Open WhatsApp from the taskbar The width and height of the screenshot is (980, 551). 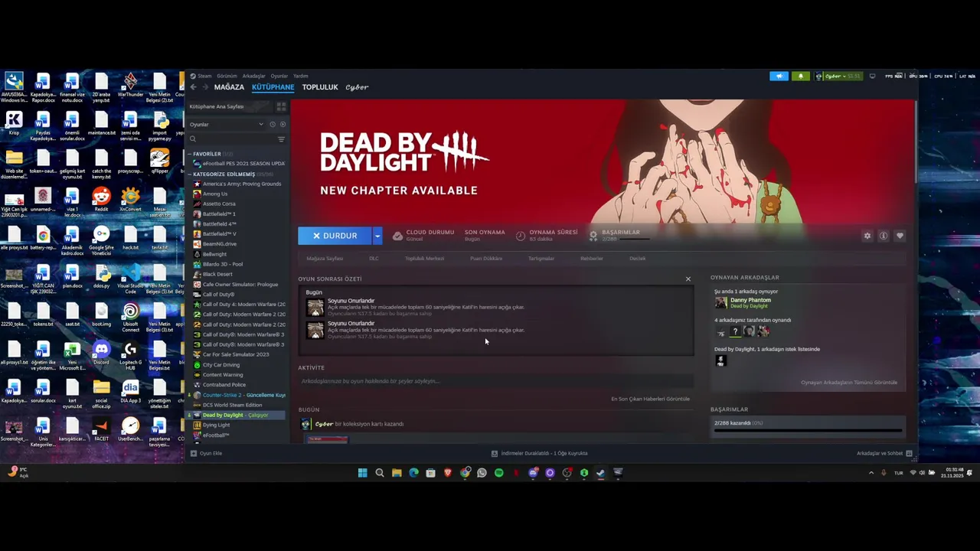pyautogui.click(x=482, y=473)
